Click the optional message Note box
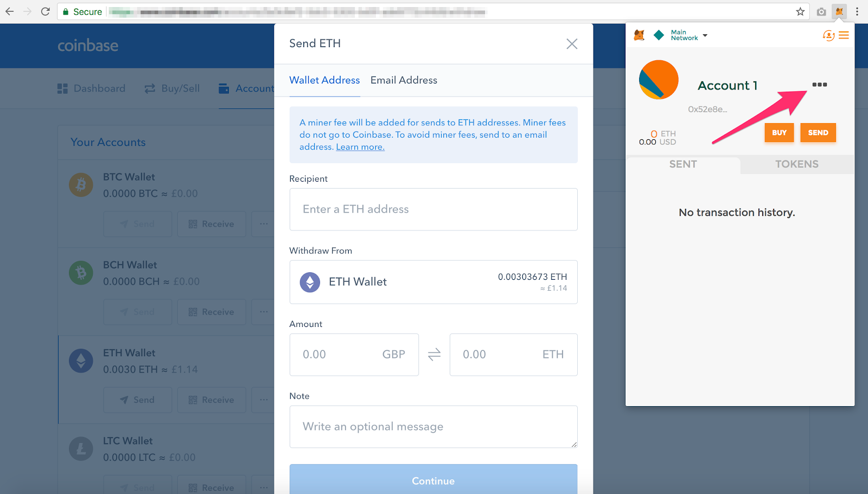The height and width of the screenshot is (494, 868). click(x=433, y=427)
